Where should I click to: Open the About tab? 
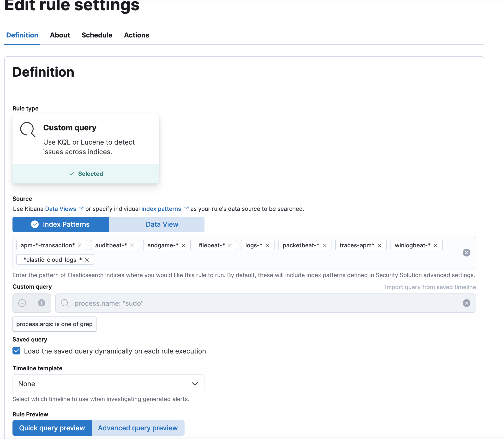60,35
